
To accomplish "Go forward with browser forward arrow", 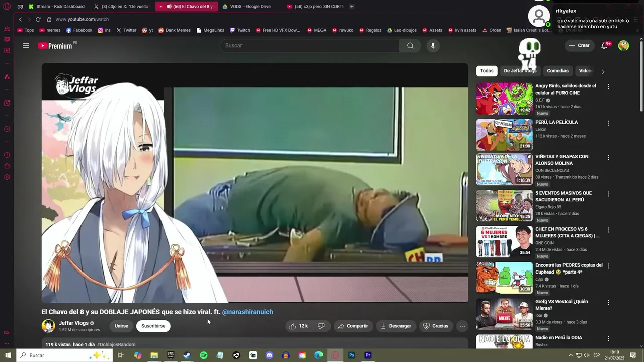I will (29, 19).
